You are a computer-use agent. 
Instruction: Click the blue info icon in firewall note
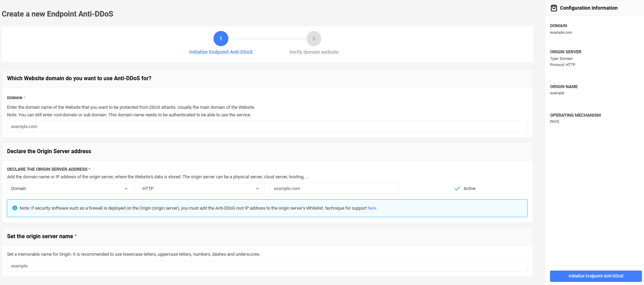pyautogui.click(x=15, y=208)
